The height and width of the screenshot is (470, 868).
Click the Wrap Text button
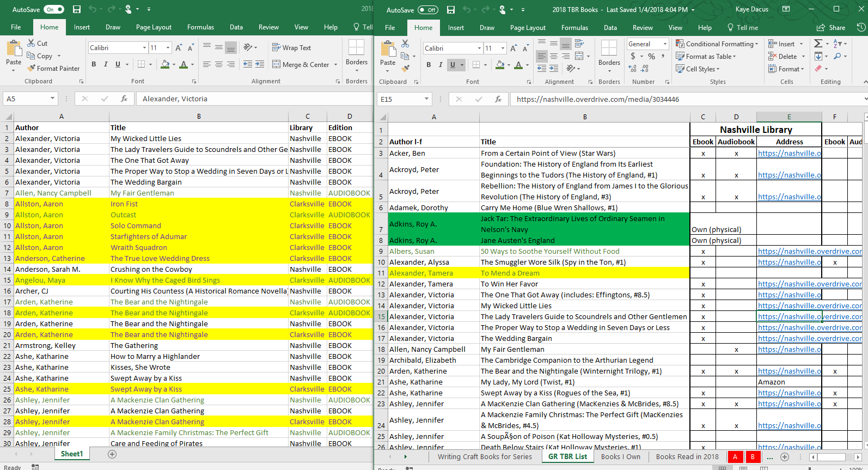pyautogui.click(x=291, y=48)
